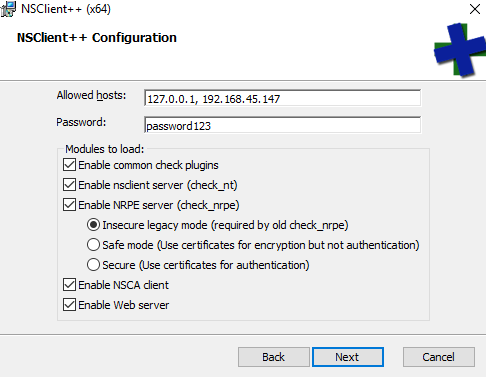Toggle Enable nsclient server (check_nt) checkbox
Screen dimensions: 486x377
tap(69, 185)
